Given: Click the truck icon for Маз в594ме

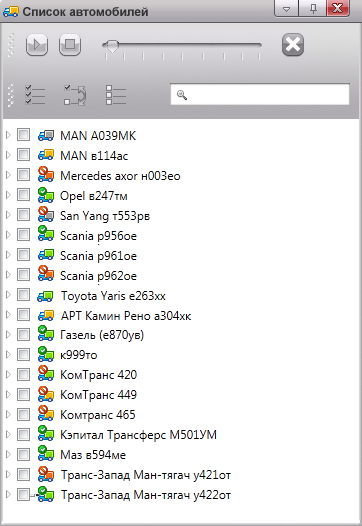Looking at the screenshot, I should 46,454.
